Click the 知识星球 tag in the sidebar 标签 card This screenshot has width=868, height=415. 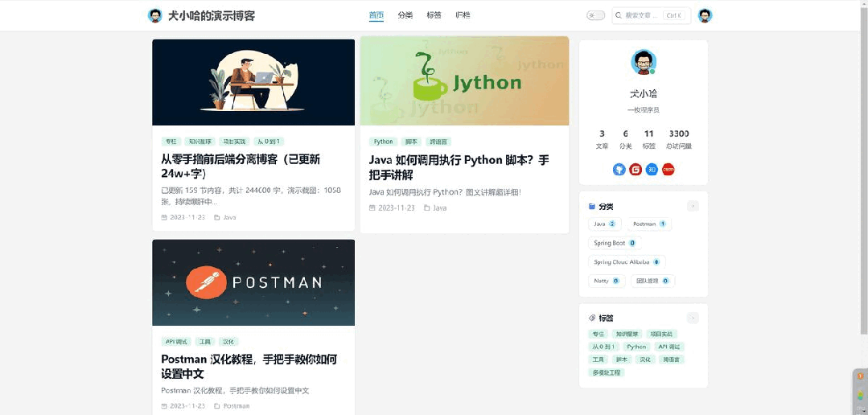point(627,335)
